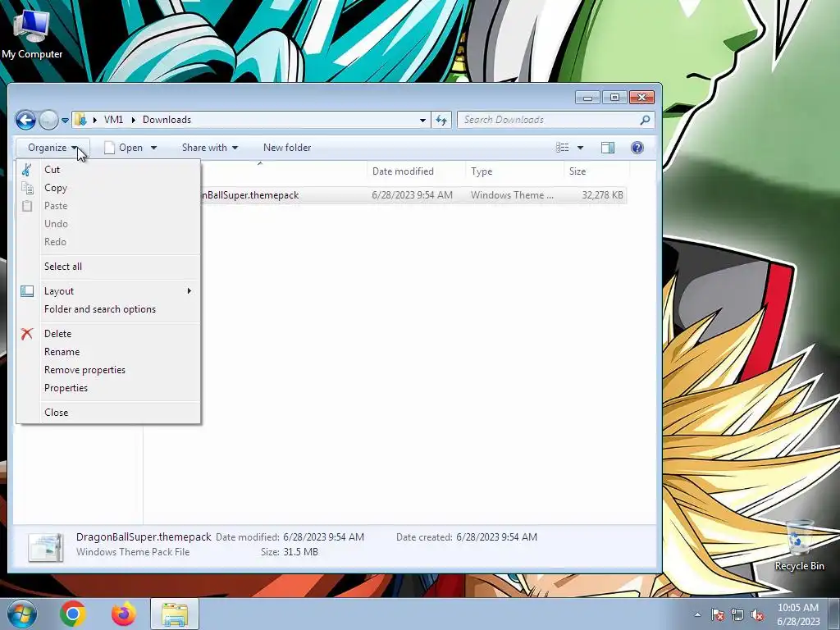Click the Action Center flag tray icon

717,615
